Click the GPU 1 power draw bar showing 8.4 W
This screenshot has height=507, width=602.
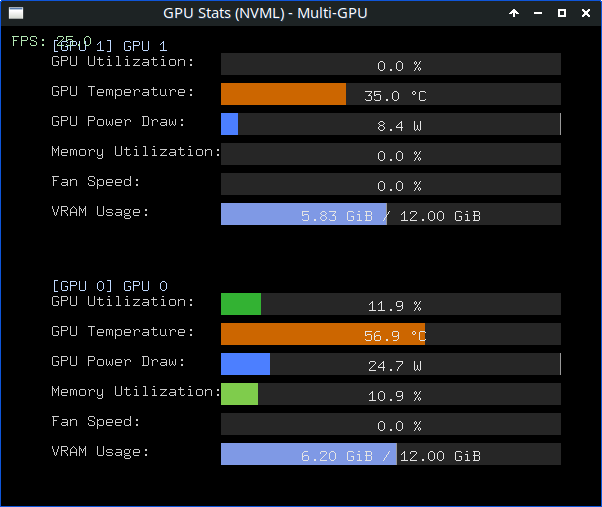pyautogui.click(x=390, y=124)
